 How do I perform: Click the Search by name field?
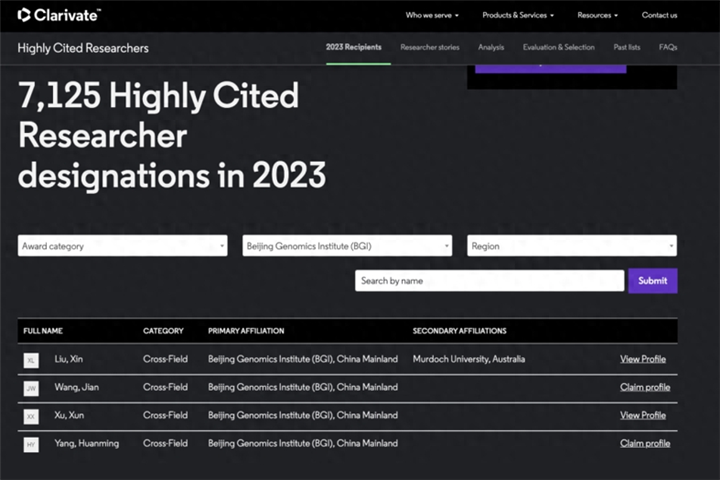pyautogui.click(x=489, y=281)
